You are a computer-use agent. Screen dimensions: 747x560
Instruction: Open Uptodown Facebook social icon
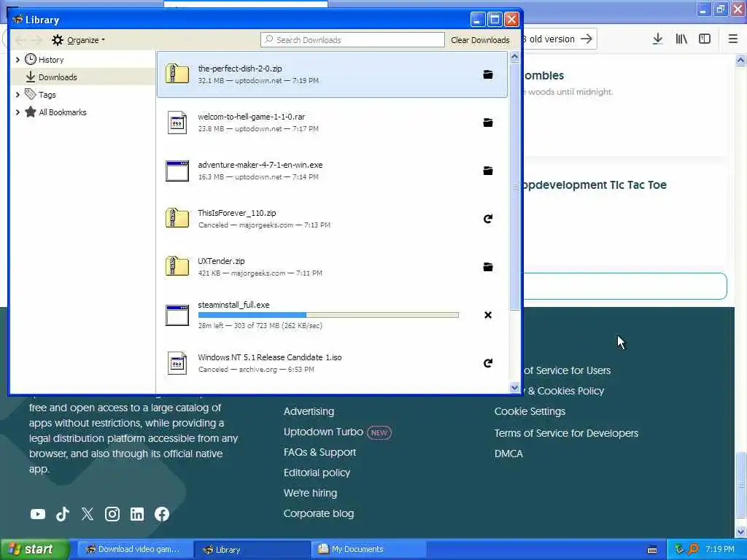click(162, 514)
